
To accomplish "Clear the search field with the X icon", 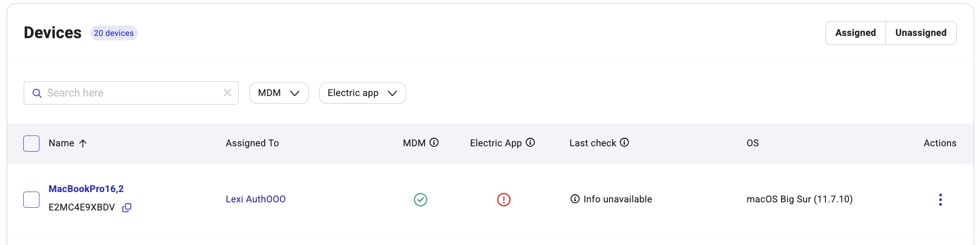I will click(228, 92).
